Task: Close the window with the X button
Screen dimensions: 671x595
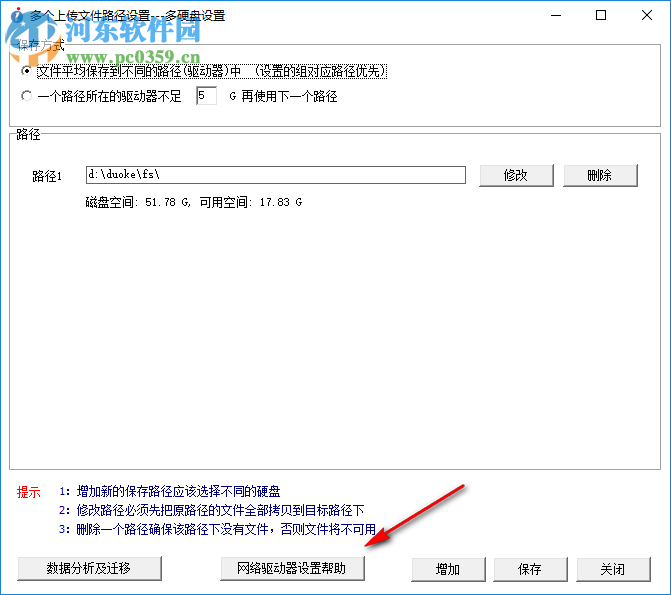Action: click(x=647, y=15)
